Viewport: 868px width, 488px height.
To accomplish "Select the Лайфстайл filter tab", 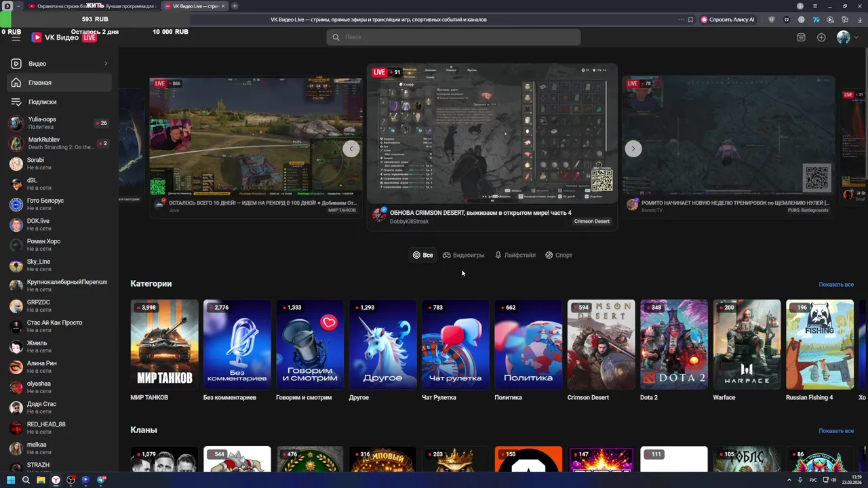I will coord(515,256).
